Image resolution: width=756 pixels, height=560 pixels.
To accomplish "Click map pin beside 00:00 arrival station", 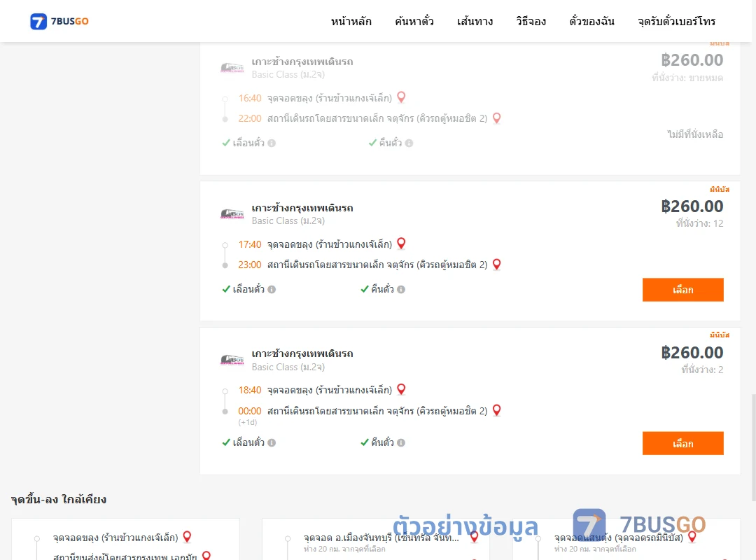I will click(x=496, y=410).
